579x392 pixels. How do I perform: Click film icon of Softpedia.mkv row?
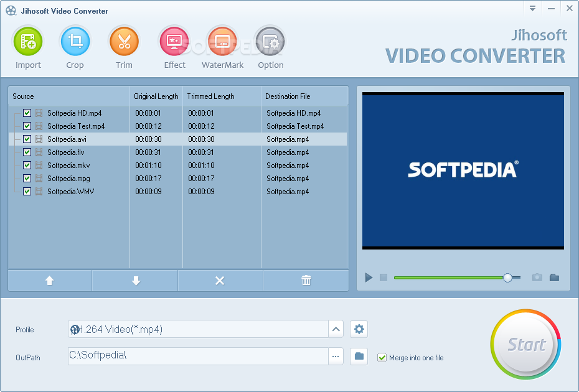tap(39, 166)
